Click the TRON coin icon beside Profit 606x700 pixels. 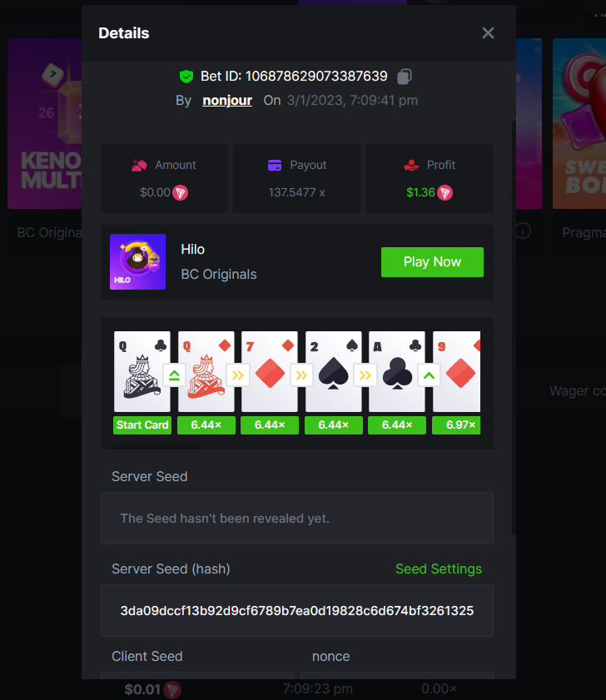(x=445, y=193)
